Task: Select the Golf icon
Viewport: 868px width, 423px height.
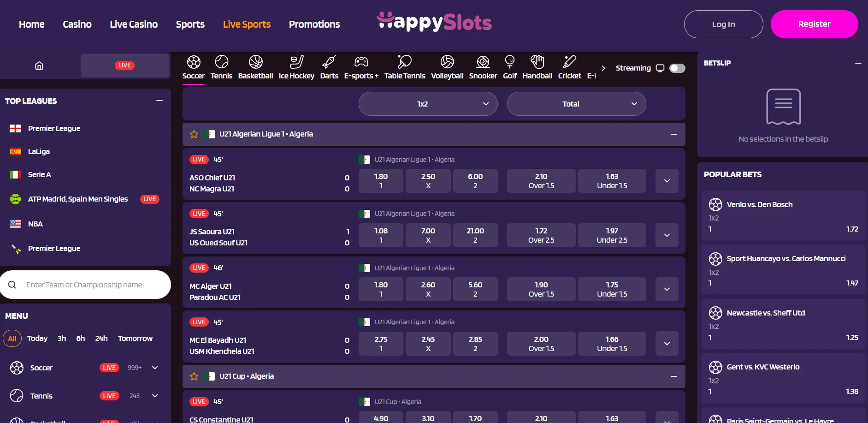Action: pos(509,62)
